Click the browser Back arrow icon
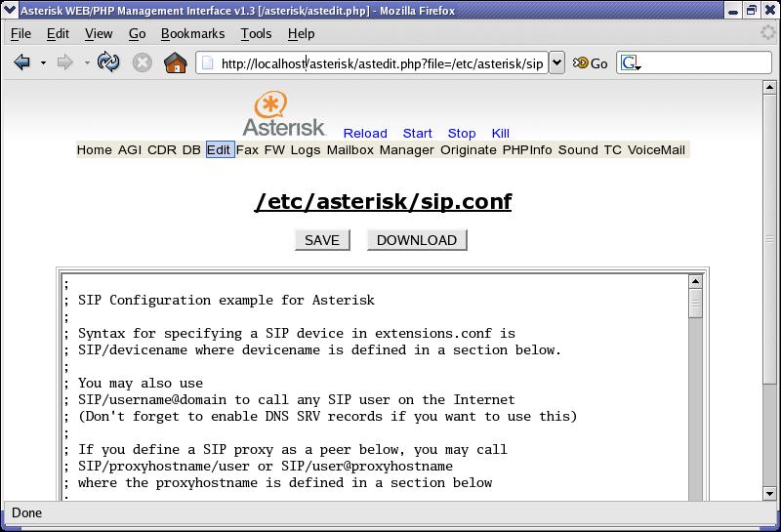781x532 pixels. click(21, 62)
